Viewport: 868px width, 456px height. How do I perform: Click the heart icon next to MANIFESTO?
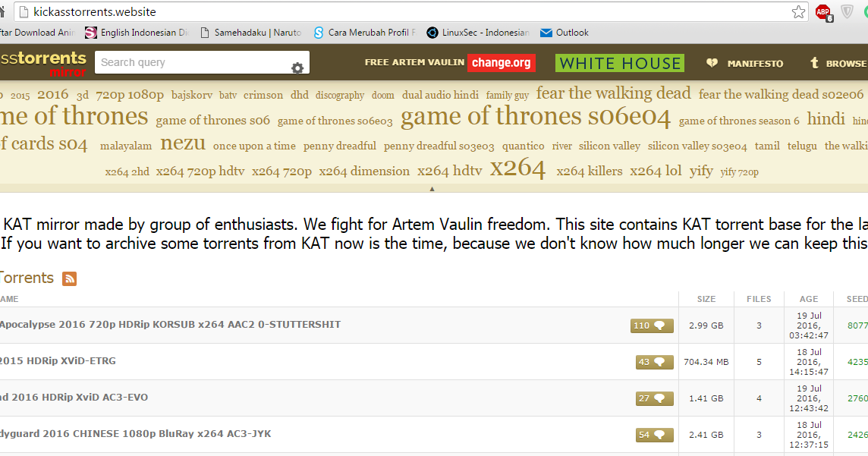click(x=710, y=64)
